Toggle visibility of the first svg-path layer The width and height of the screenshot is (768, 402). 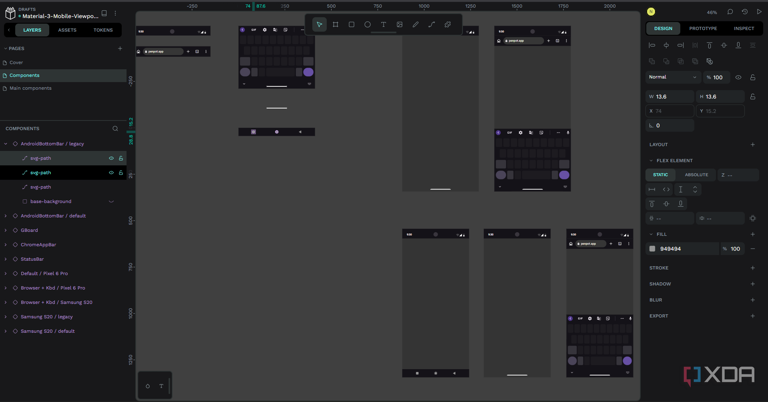point(111,158)
